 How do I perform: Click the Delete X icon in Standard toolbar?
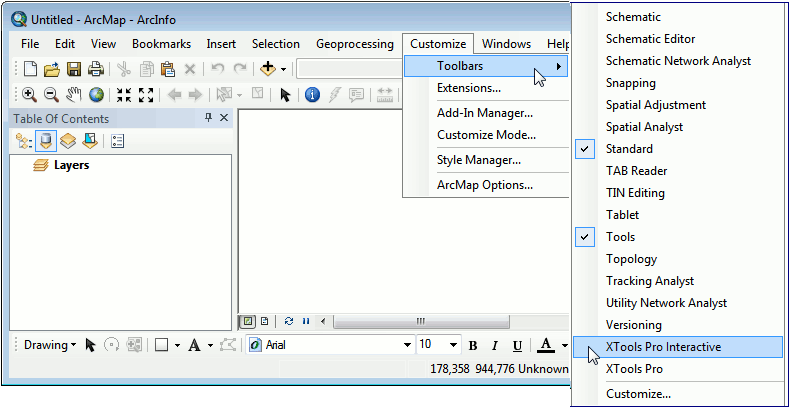190,68
